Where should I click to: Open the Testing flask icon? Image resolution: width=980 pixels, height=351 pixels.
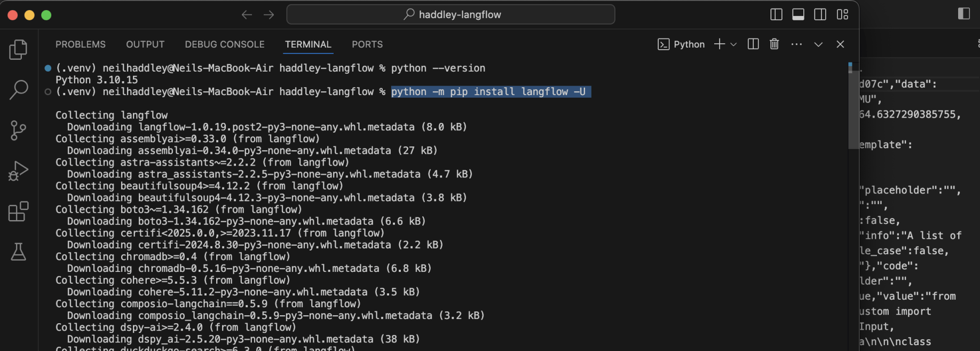[19, 252]
